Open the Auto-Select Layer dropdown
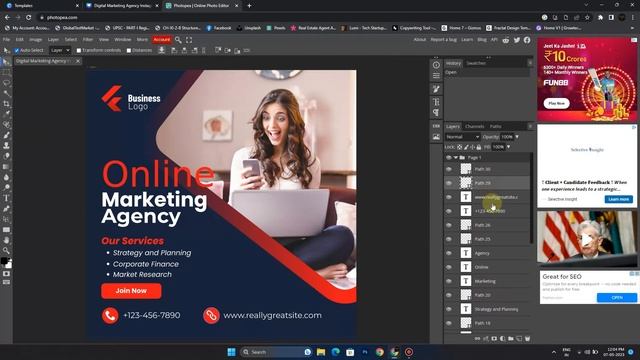 [60, 50]
